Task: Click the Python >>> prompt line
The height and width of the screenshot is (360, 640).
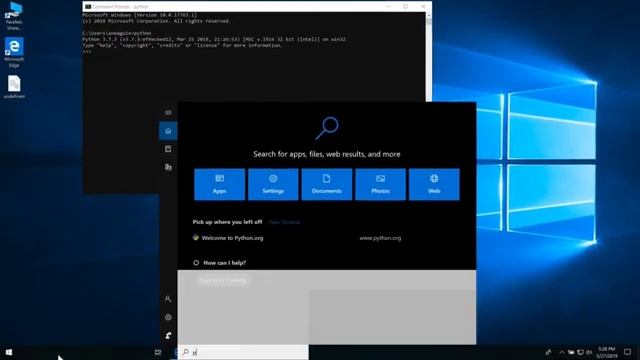Action: point(87,51)
